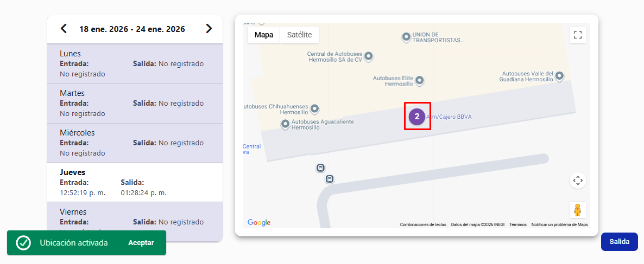Image resolution: width=644 pixels, height=264 pixels.
Task: Advance to next week with right chevron
Action: pyautogui.click(x=209, y=29)
